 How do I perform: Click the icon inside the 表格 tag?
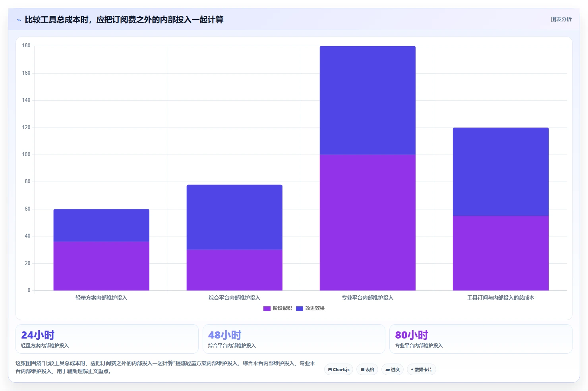[x=362, y=370]
